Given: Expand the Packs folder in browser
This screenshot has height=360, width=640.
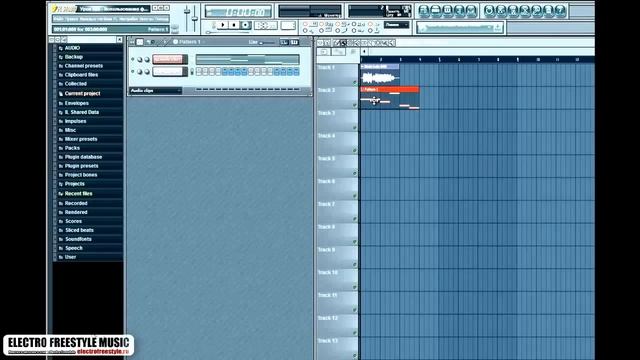Looking at the screenshot, I should [x=72, y=148].
